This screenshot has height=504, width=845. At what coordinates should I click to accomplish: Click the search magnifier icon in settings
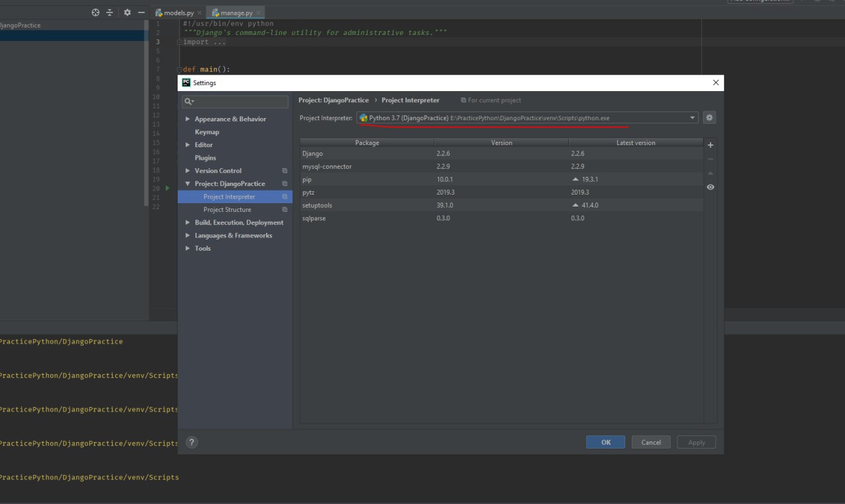189,102
